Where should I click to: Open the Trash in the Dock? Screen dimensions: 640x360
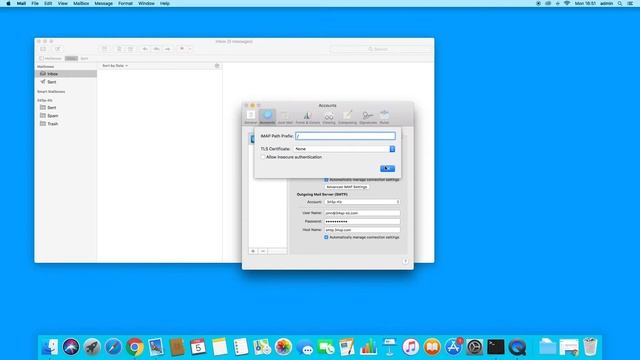pyautogui.click(x=590, y=347)
